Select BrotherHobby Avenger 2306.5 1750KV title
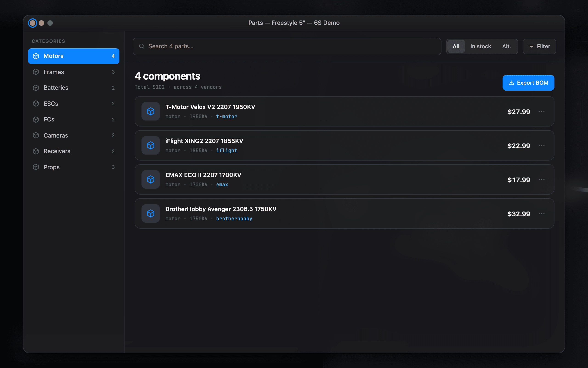Screen dimensions: 588x368 [221, 209]
